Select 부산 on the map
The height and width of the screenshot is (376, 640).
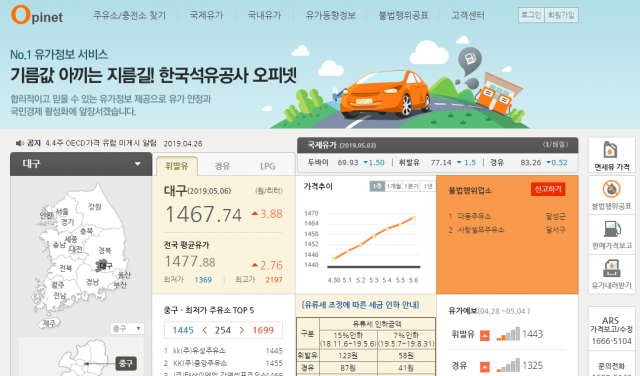click(x=120, y=285)
